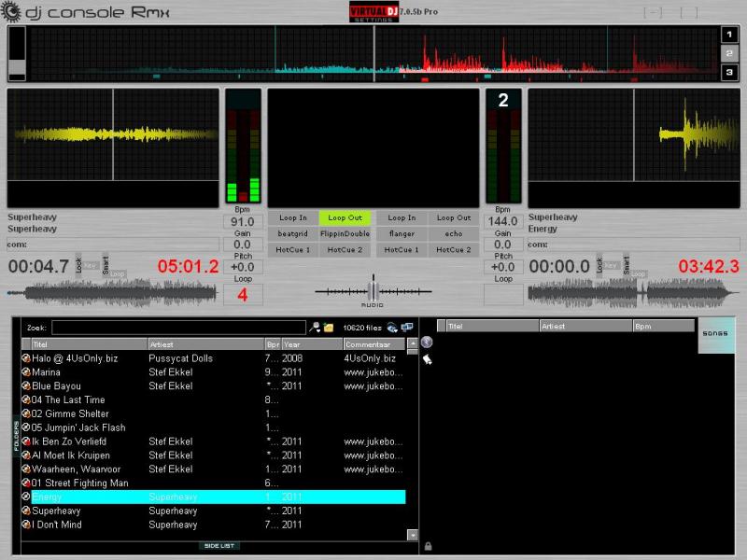Click icon beside Al Moet Ik Kruipen
747x560 pixels.
[x=26, y=455]
